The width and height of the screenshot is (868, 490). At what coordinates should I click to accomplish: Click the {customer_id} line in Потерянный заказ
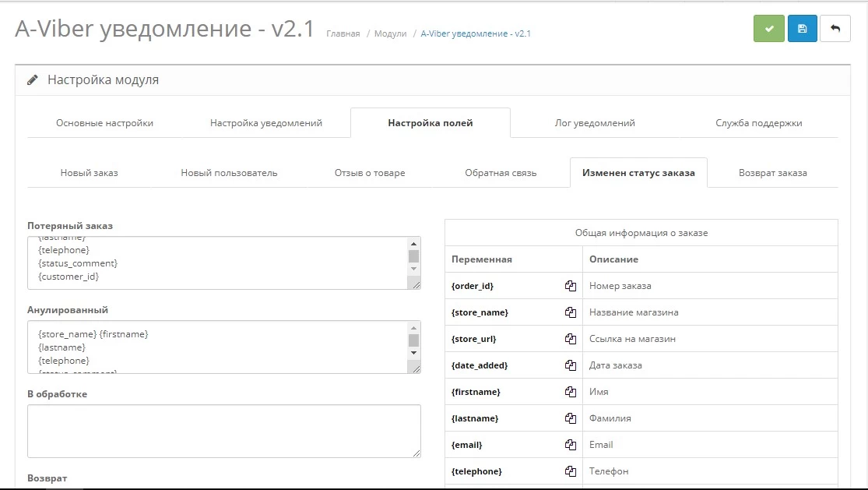(69, 277)
